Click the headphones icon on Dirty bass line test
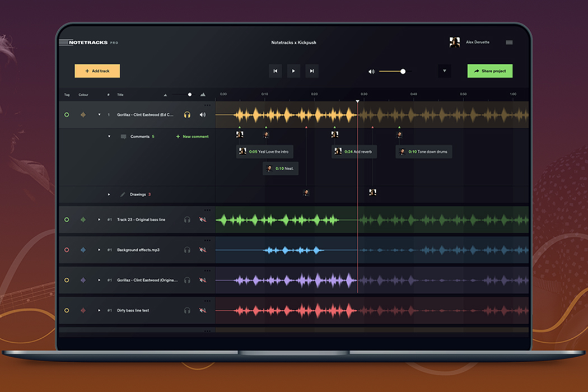 186,310
